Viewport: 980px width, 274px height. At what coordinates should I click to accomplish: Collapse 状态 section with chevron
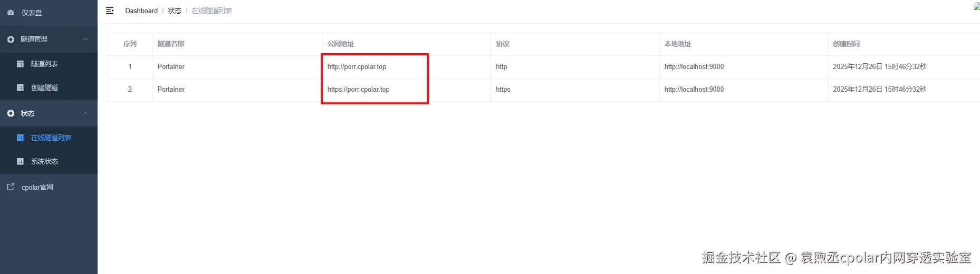tap(85, 113)
